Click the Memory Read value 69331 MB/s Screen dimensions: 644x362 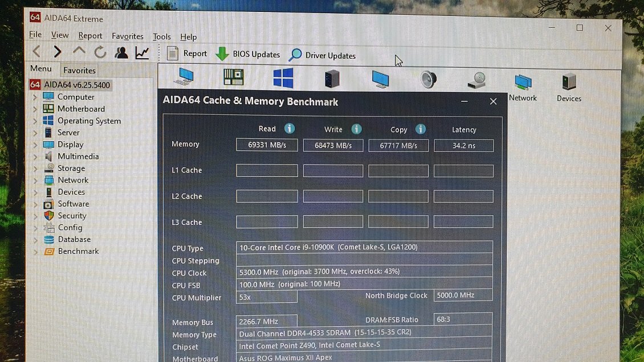(x=267, y=145)
